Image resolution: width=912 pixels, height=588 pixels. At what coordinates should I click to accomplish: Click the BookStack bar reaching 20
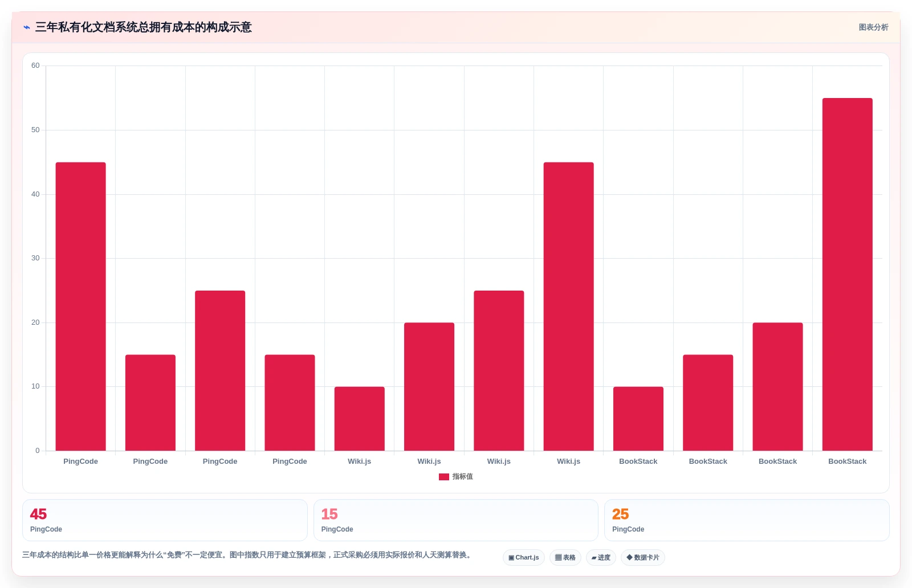[777, 387]
